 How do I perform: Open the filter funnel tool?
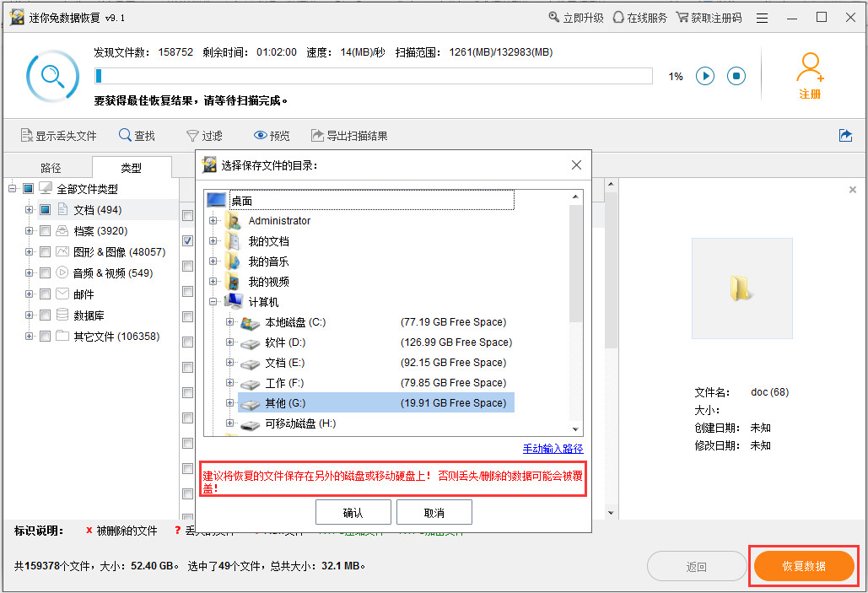click(192, 136)
